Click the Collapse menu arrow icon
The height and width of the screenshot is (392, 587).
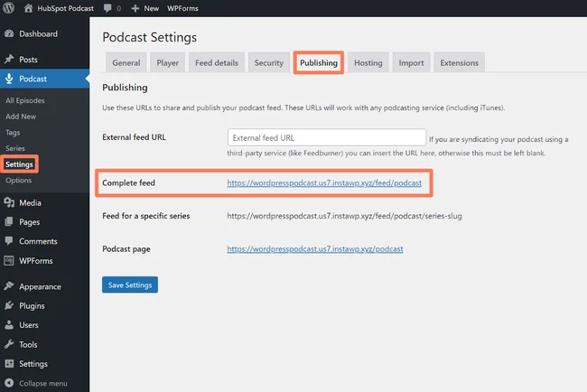coord(9,383)
